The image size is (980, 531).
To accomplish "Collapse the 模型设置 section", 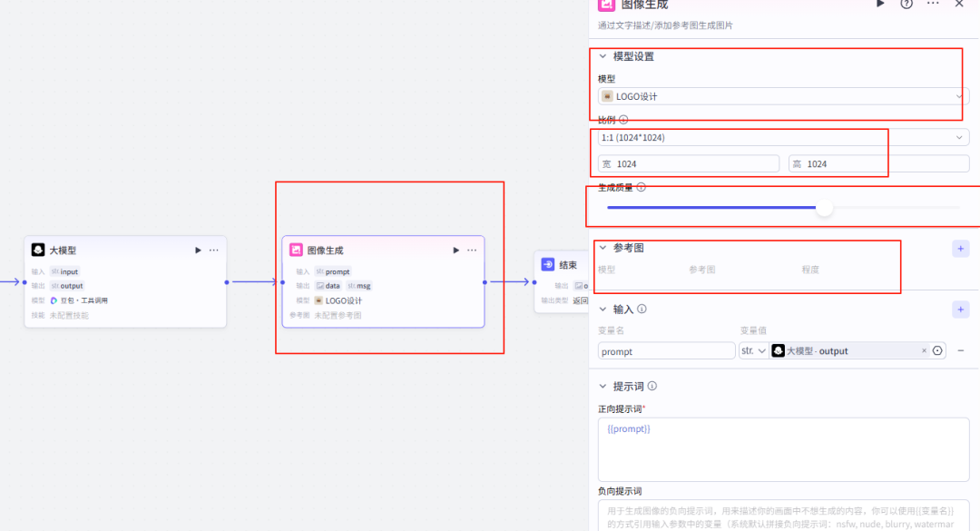I will 603,56.
